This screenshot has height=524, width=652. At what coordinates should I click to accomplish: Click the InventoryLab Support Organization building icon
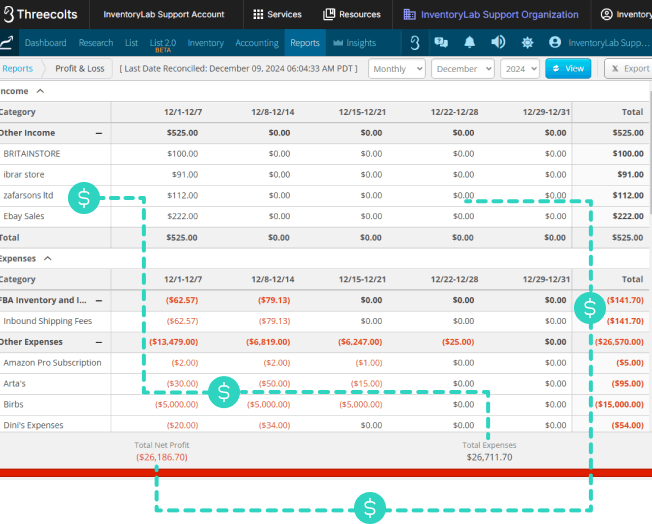[x=409, y=15]
